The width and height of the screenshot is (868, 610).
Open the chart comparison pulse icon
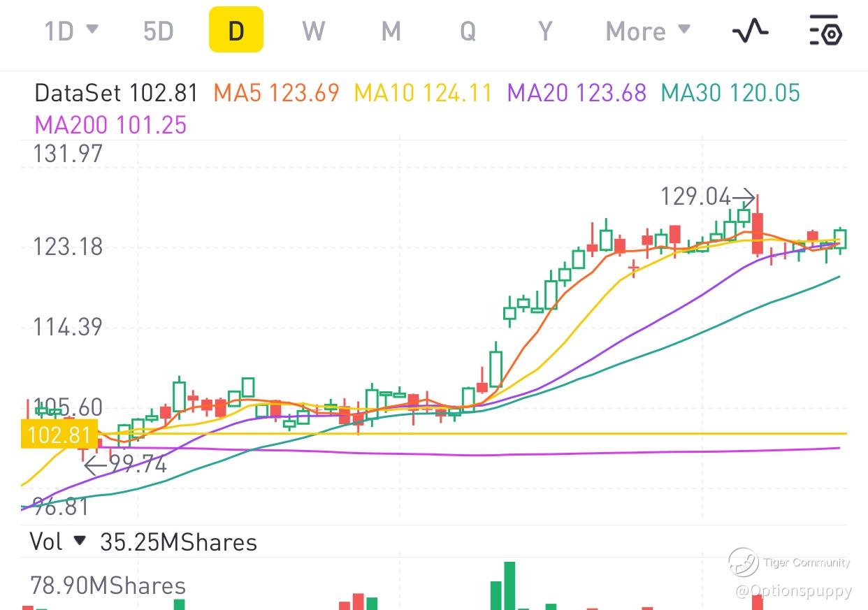point(750,31)
